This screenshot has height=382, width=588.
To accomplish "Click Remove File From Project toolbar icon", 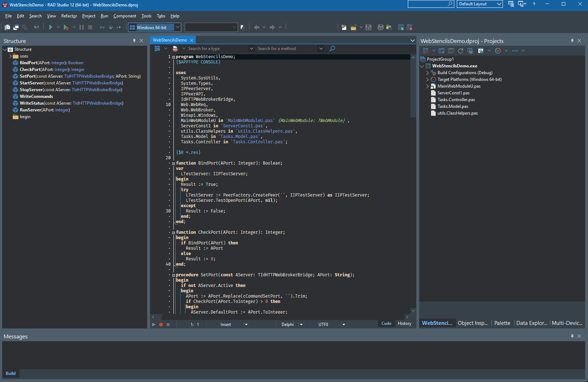I will [x=410, y=27].
